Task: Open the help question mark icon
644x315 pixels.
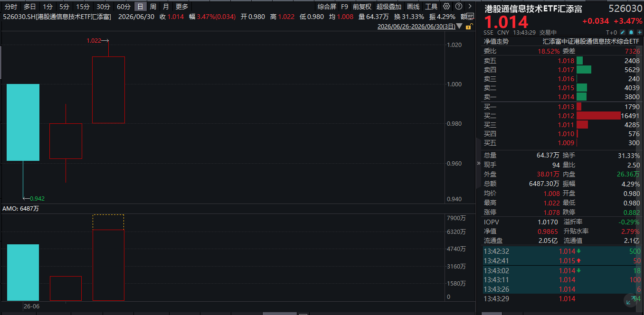Action: pyautogui.click(x=459, y=6)
